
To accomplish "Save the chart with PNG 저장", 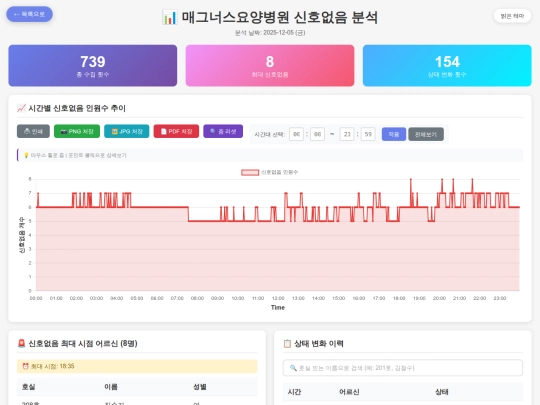I will click(77, 131).
